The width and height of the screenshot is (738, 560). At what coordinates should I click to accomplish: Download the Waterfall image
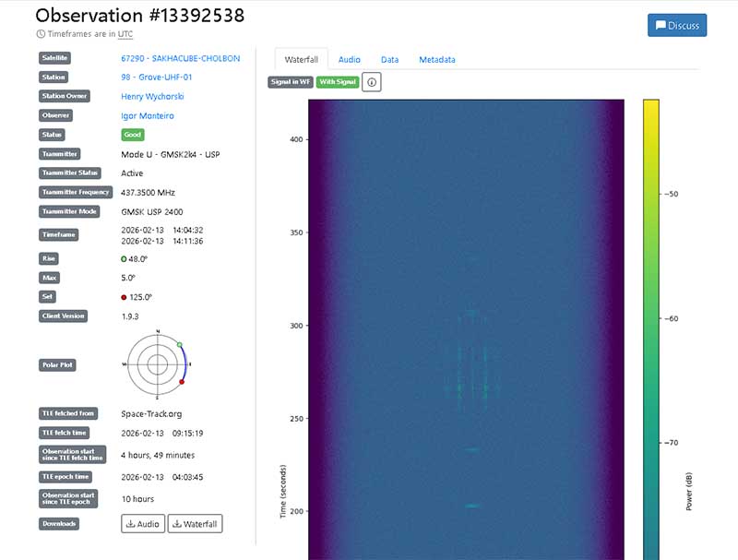(195, 524)
